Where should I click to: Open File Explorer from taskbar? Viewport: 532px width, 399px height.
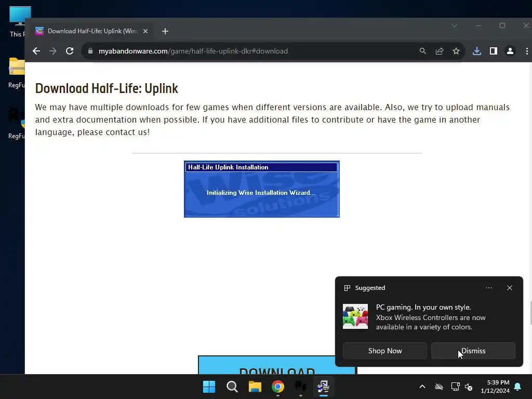pos(255,387)
